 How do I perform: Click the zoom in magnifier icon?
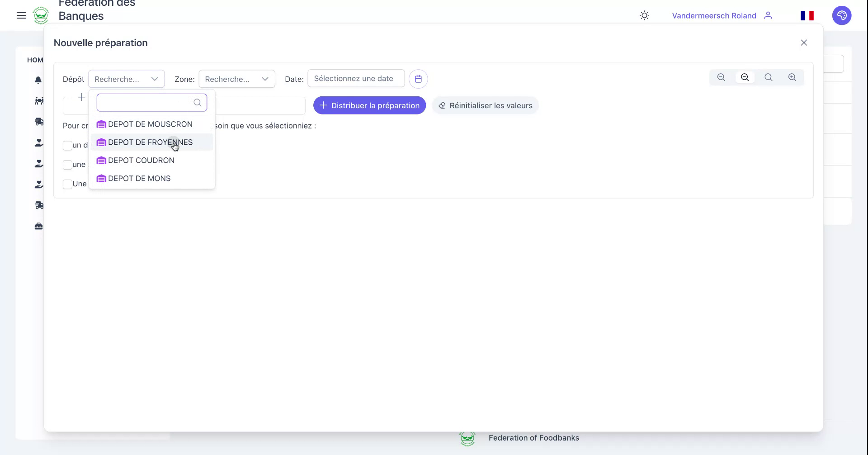point(793,77)
